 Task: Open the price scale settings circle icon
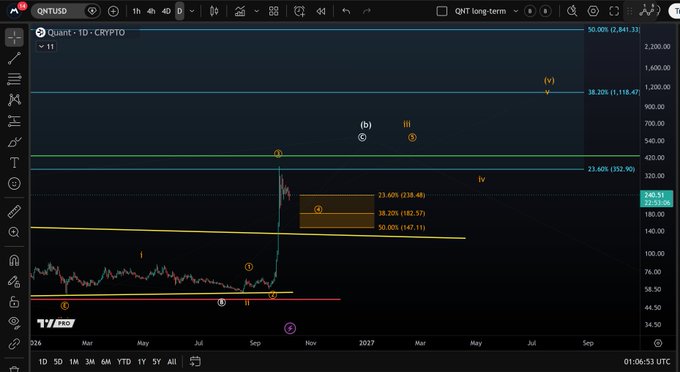(x=658, y=343)
